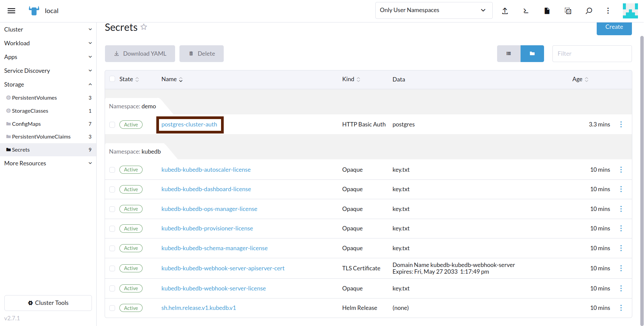The height and width of the screenshot is (326, 644).
Task: Open the kubectl shell terminal icon
Action: point(526,11)
